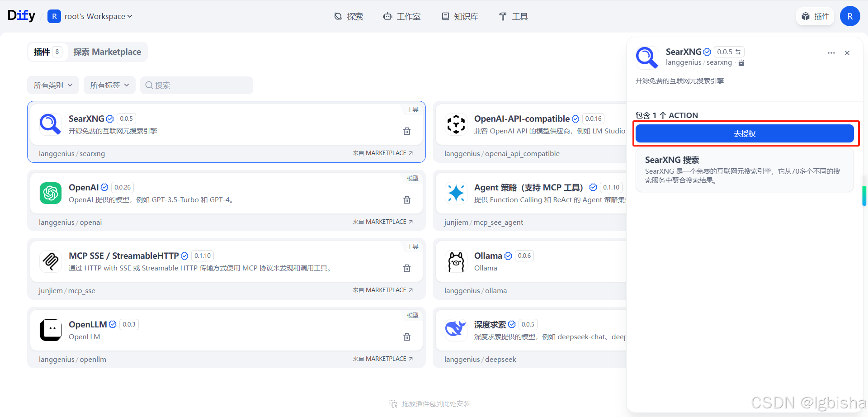868x417 pixels.
Task: Open the user avatar R menu
Action: point(850,16)
